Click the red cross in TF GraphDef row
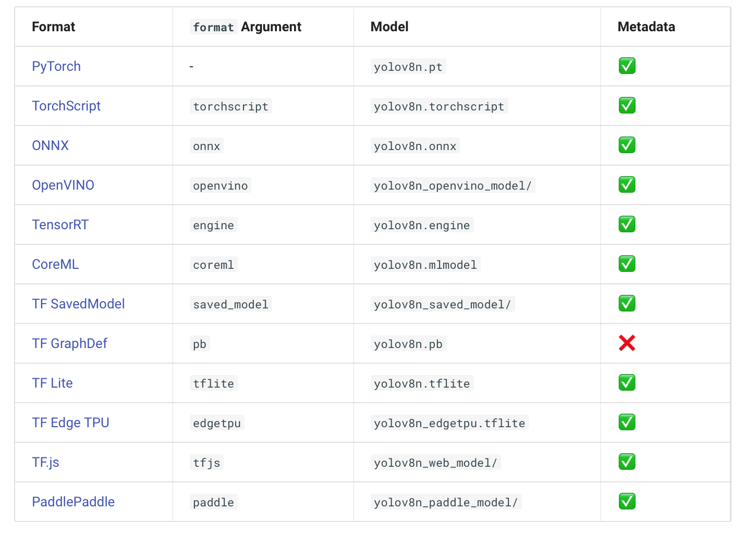Image resolution: width=756 pixels, height=547 pixels. 627,343
